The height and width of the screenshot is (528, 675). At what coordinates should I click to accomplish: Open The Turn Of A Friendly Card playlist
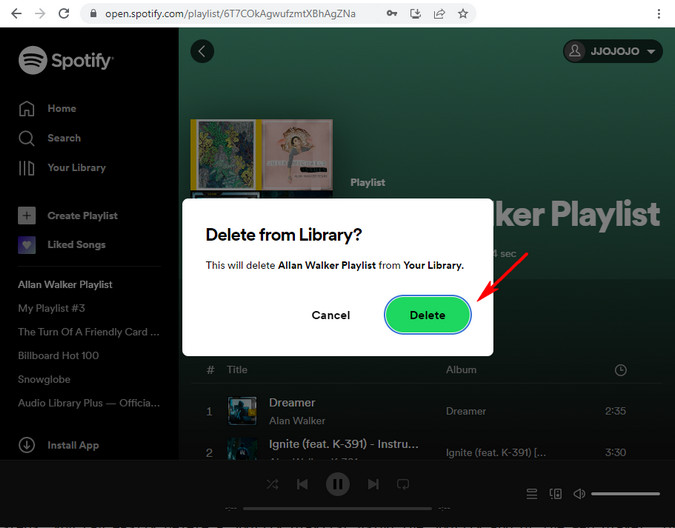pos(89,332)
